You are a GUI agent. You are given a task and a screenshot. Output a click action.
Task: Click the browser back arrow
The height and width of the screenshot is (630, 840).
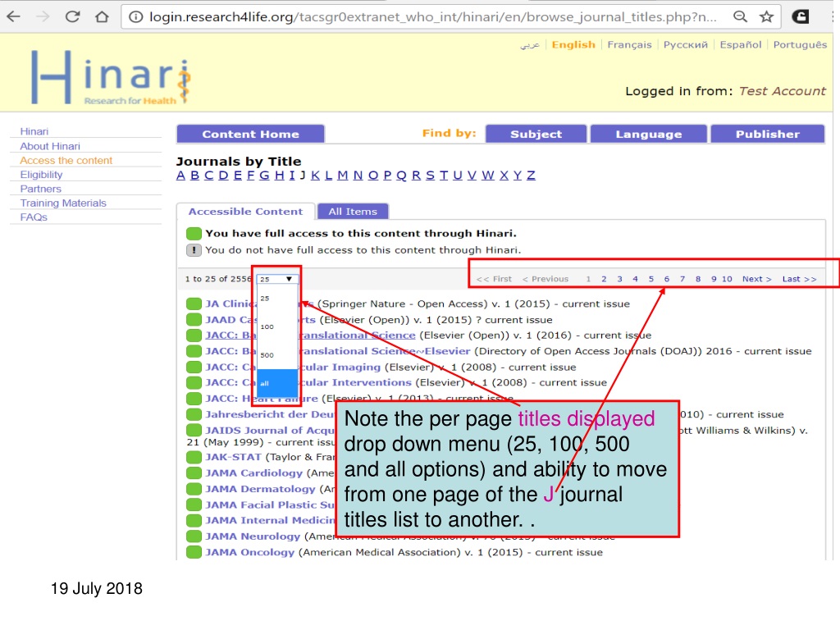coord(13,16)
